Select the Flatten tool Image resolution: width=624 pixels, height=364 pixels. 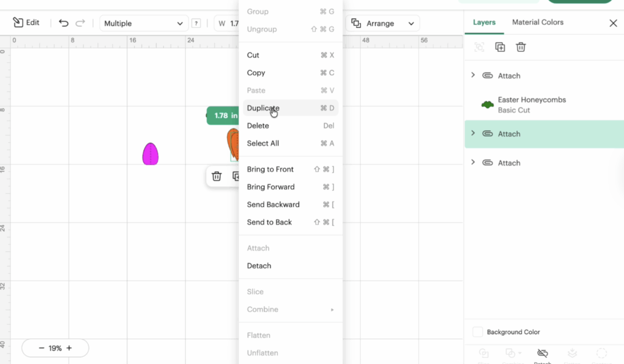coord(572,354)
